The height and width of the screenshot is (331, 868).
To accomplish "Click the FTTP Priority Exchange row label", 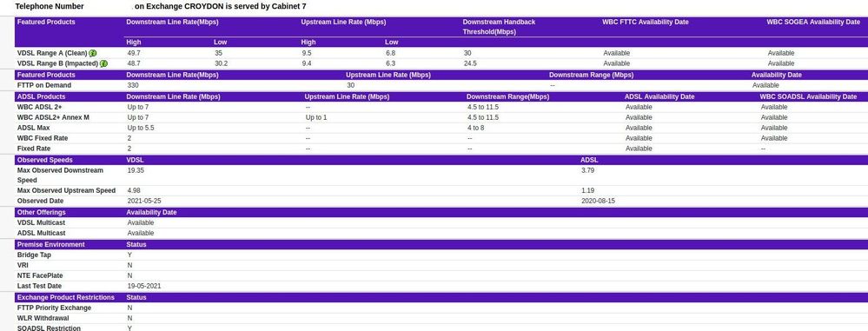I will pos(54,308).
